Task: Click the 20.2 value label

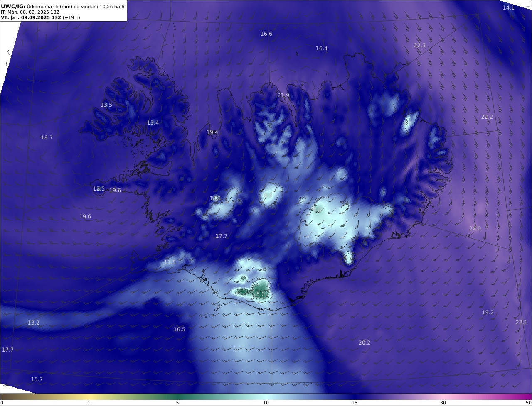Action: coord(365,343)
